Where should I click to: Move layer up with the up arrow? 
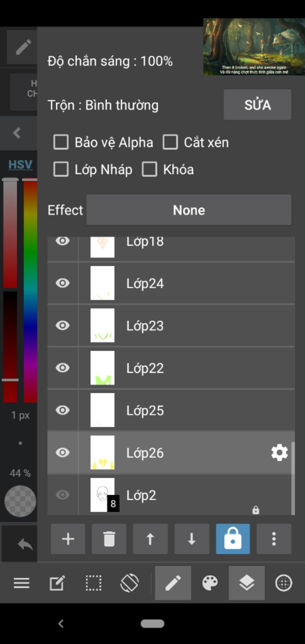[x=150, y=539]
